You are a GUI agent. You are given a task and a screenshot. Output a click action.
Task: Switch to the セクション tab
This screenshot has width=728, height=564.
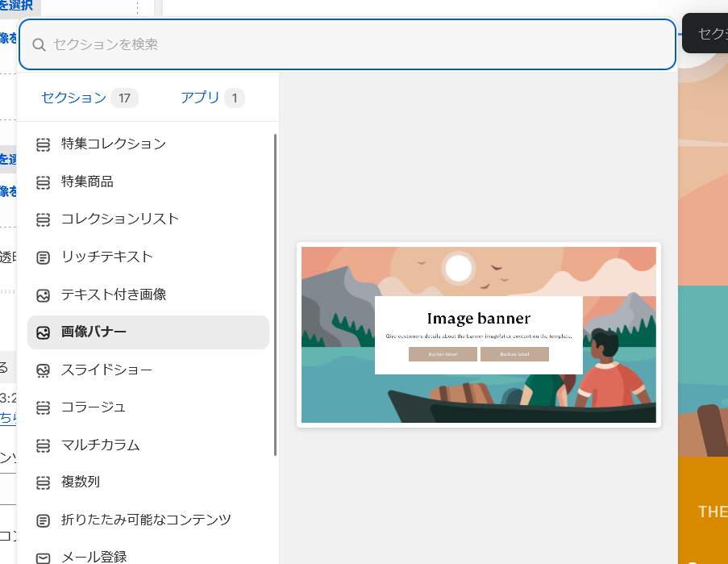tap(74, 98)
